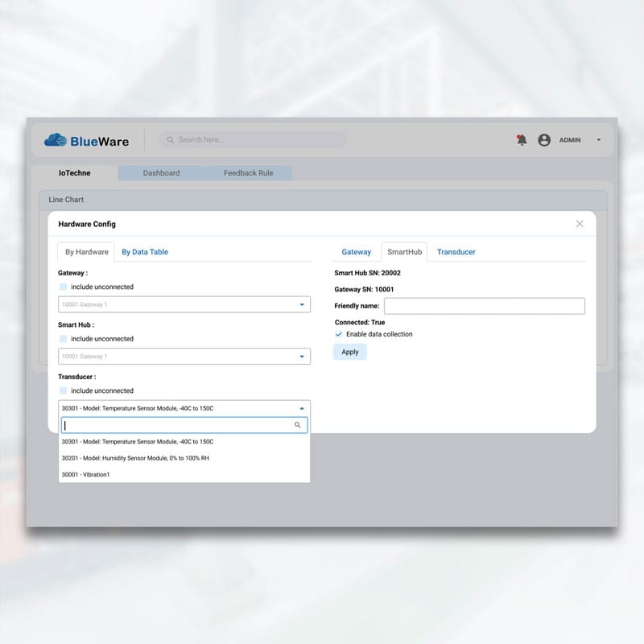Switch to the Transducer tab
This screenshot has height=644, width=644.
(x=456, y=252)
